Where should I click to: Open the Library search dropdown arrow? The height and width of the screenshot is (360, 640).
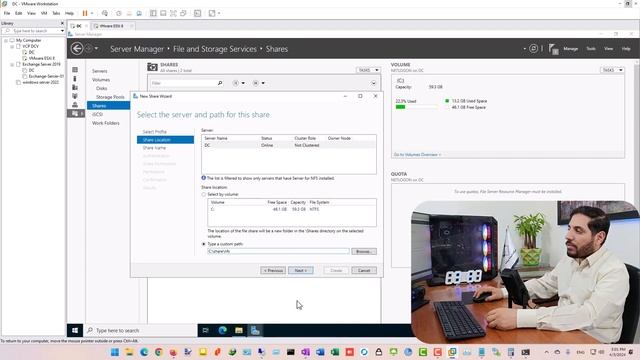coord(62,31)
